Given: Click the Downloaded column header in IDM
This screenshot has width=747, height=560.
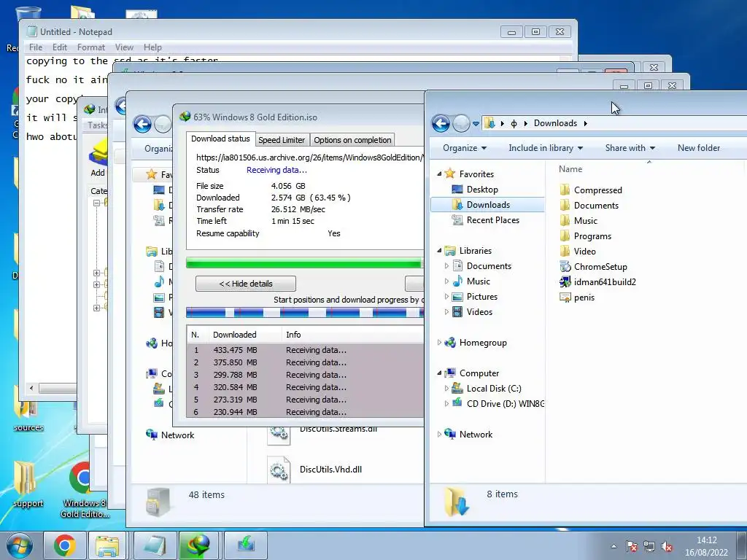Looking at the screenshot, I should [x=244, y=335].
